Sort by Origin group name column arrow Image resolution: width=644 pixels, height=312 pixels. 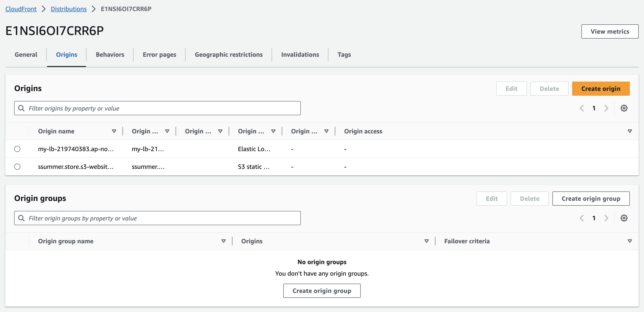(x=224, y=241)
